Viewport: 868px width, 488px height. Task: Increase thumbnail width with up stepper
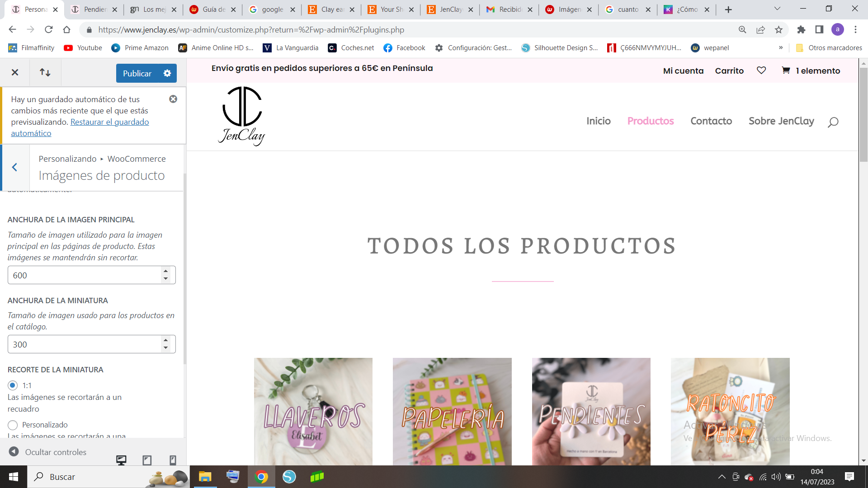point(166,340)
